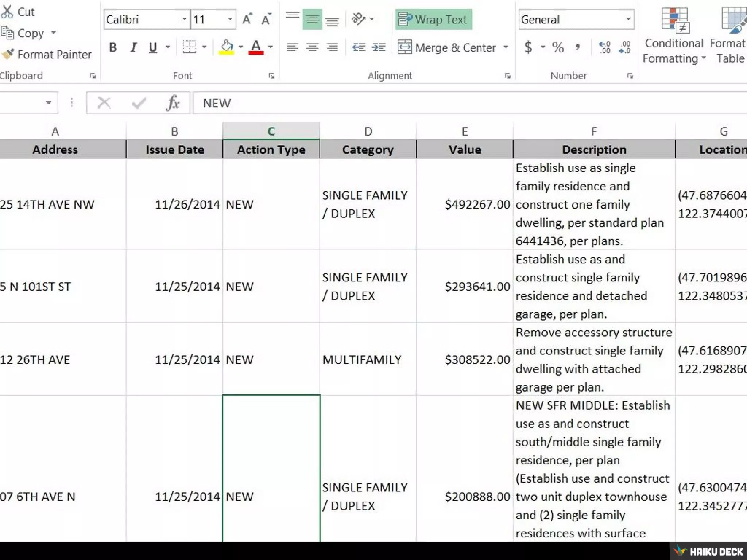Viewport: 747px width, 560px height.
Task: Click the Insert Function fx icon
Action: tap(173, 103)
